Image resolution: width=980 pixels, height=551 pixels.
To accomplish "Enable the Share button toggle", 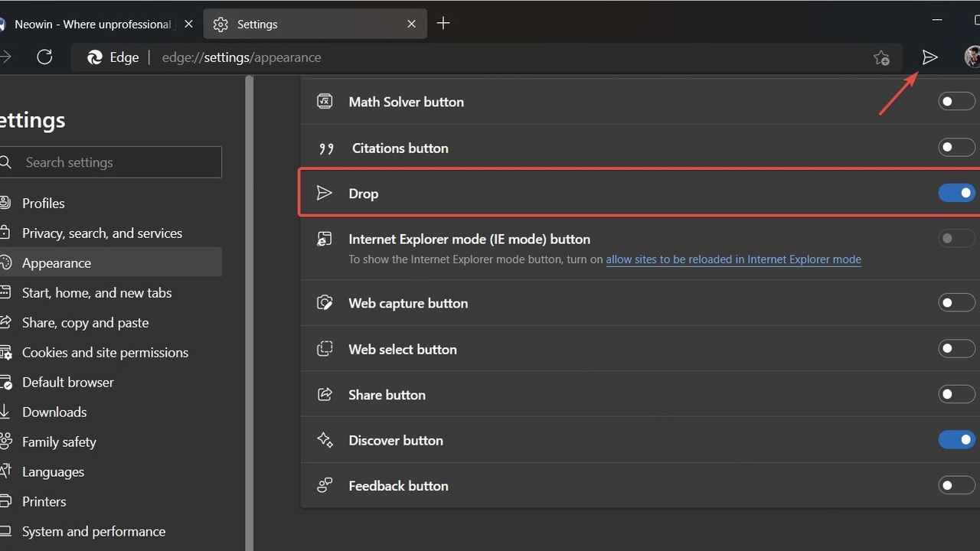I will [956, 395].
